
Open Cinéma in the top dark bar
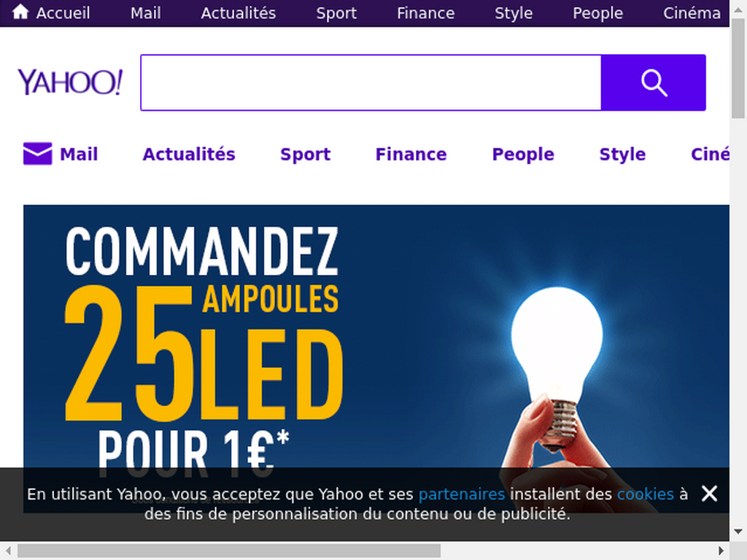pos(692,13)
